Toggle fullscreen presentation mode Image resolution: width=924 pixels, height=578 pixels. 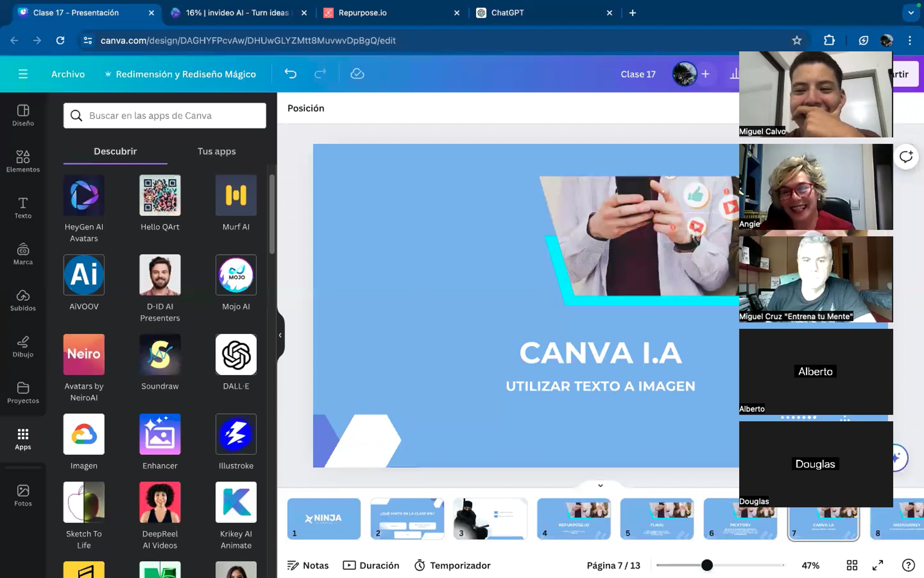click(877, 565)
